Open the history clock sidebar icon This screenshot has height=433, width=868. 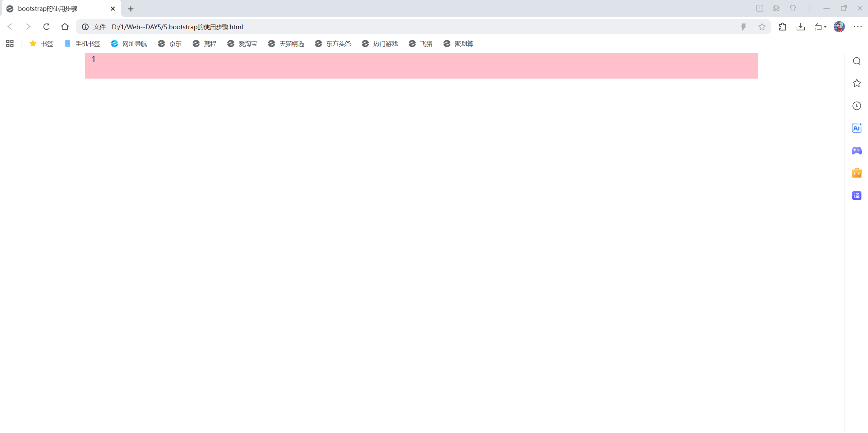click(856, 106)
